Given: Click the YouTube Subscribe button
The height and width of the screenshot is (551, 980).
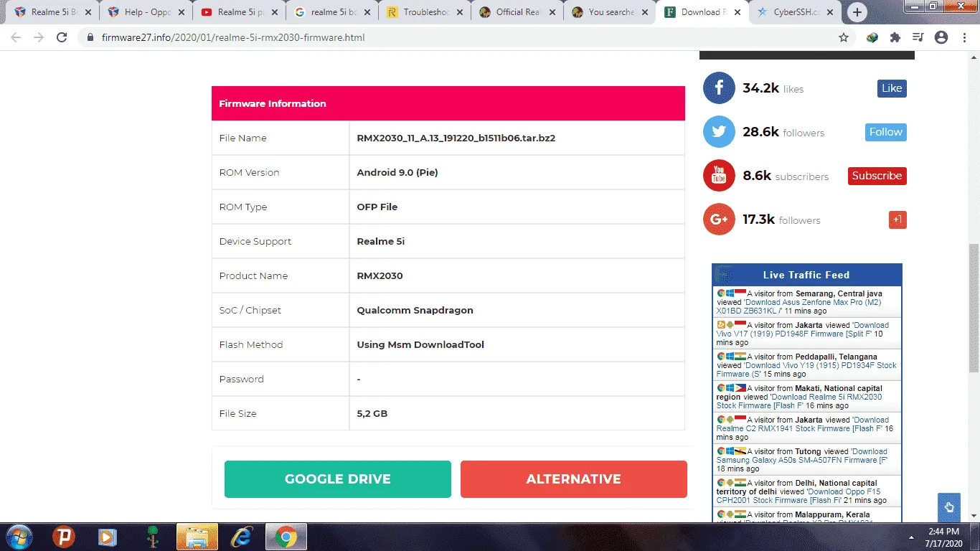Looking at the screenshot, I should pyautogui.click(x=877, y=176).
